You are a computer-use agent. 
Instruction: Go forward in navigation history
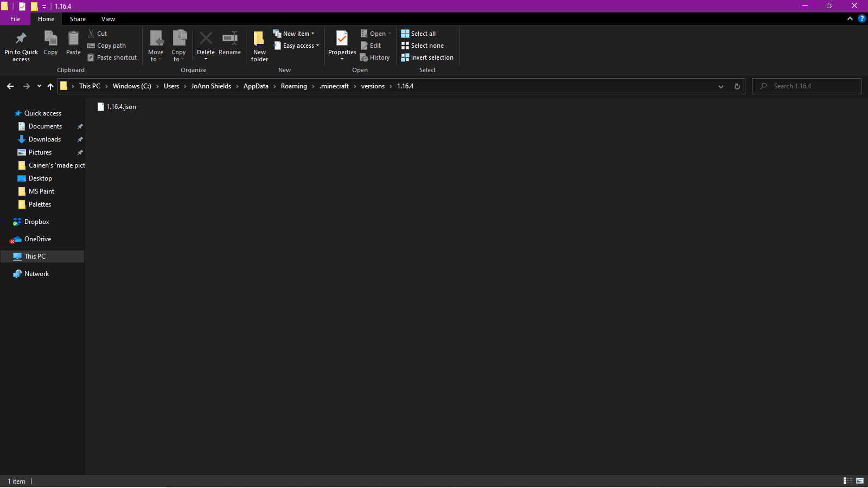[26, 86]
